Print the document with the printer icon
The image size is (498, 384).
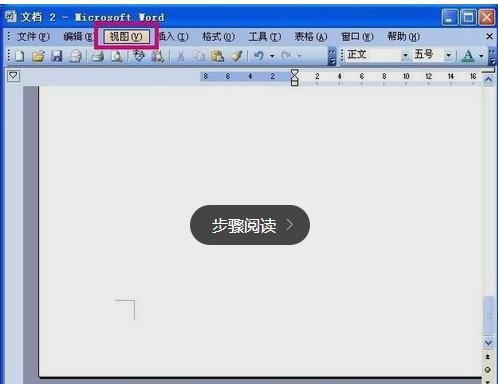[98, 56]
